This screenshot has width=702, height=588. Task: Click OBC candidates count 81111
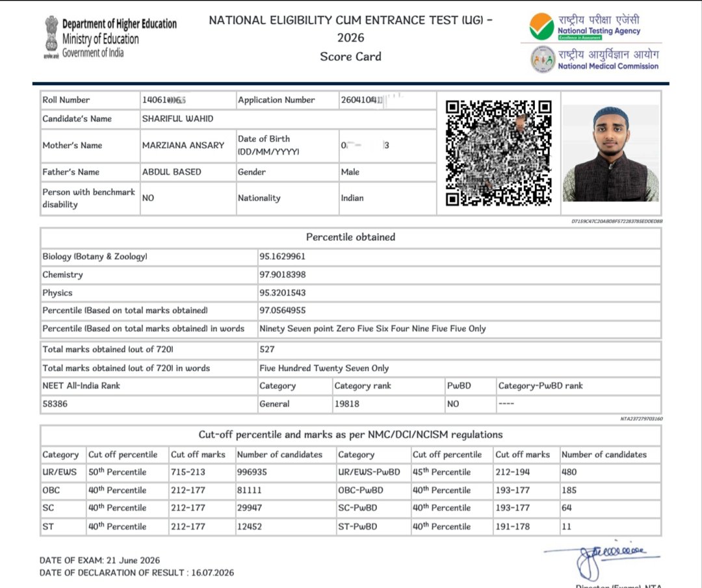250,491
